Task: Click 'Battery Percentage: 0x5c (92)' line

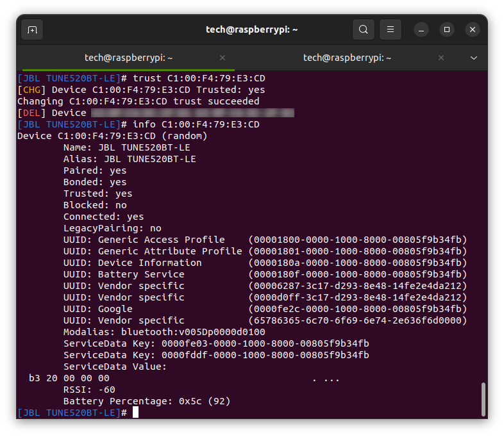Action: [147, 402]
